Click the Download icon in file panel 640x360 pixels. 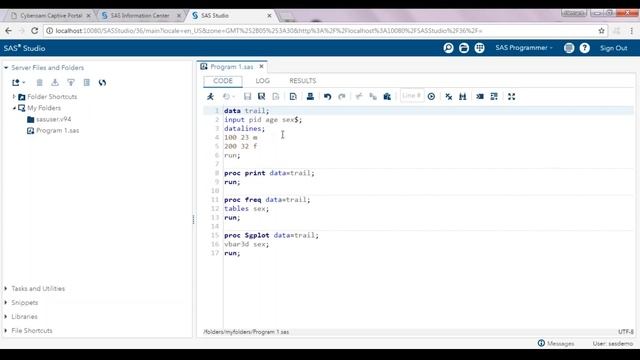point(55,82)
